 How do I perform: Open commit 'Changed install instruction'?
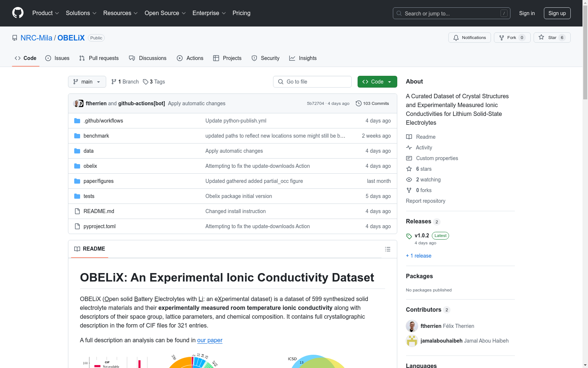[x=236, y=211]
